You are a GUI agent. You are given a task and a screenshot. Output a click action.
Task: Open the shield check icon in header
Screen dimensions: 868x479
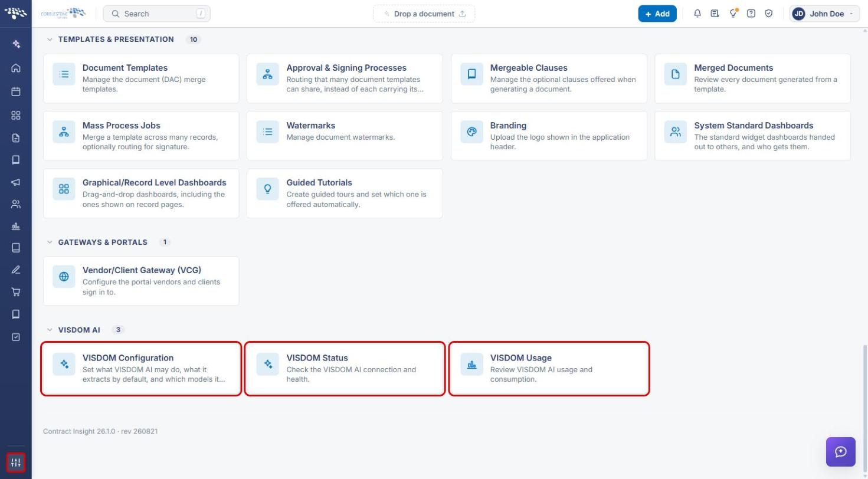(x=769, y=14)
